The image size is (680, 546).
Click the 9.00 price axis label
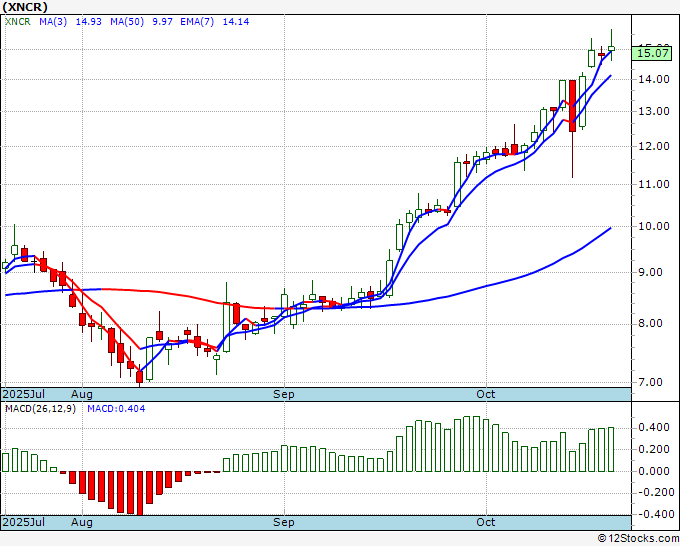[x=651, y=273]
